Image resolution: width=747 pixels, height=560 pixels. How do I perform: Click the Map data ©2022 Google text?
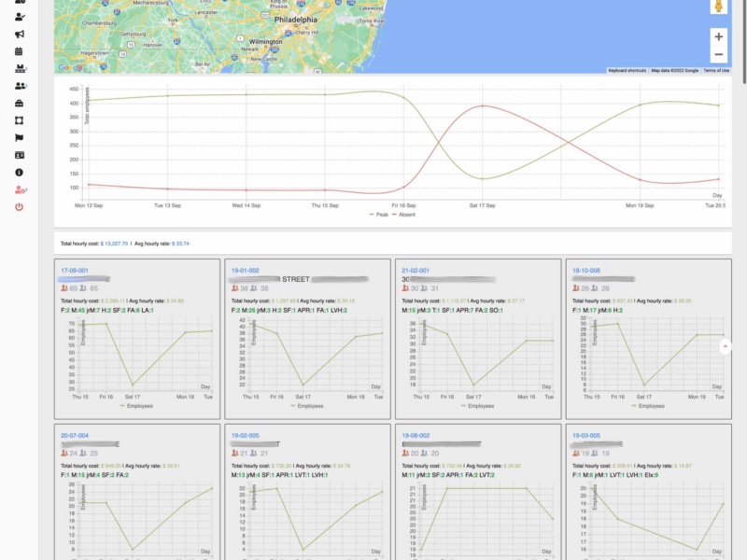tap(674, 71)
